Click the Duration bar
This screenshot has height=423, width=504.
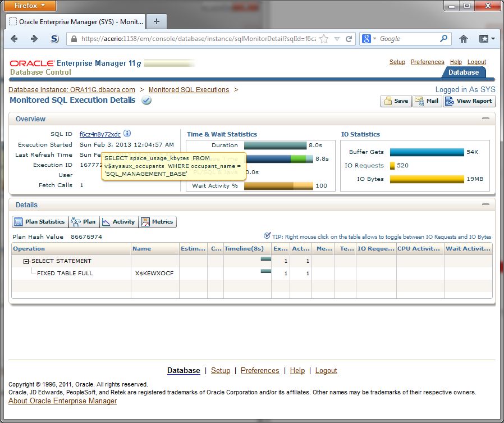pos(275,145)
